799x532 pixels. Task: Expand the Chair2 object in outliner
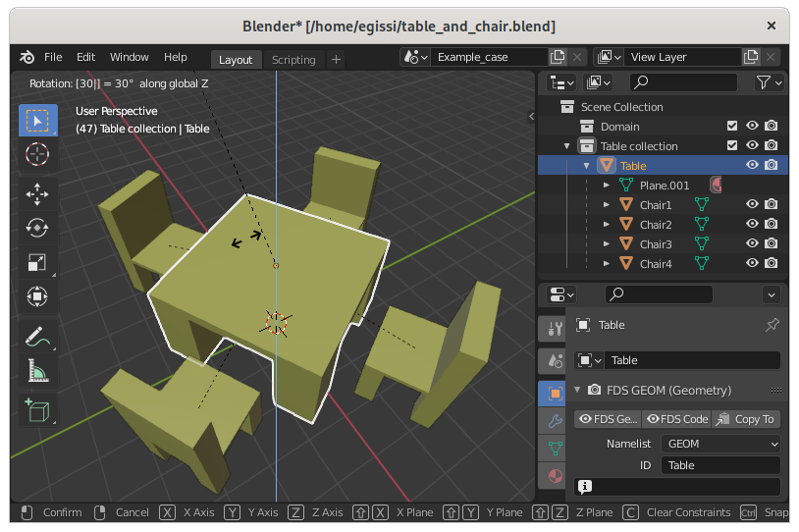[x=607, y=225]
